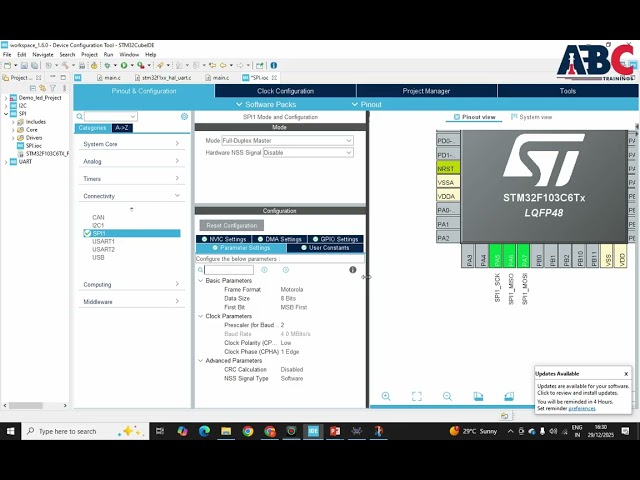Select I2C1 in Connectivity list
This screenshot has height=480, width=640.
pyautogui.click(x=98, y=225)
